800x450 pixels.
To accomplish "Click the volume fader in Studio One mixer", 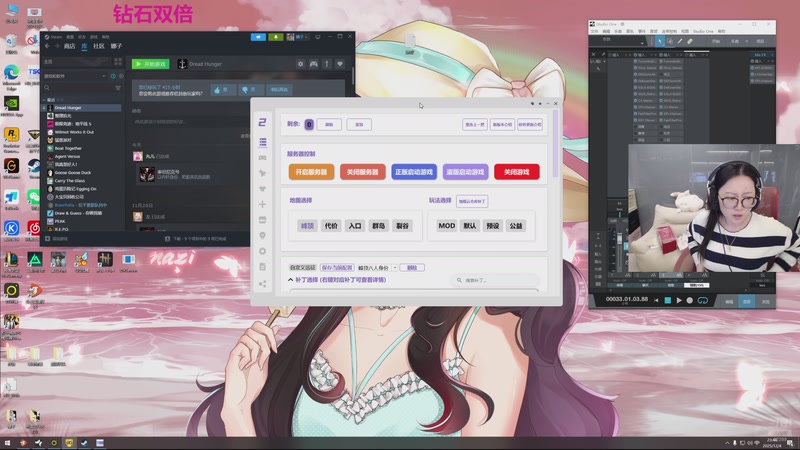I will coord(620,240).
